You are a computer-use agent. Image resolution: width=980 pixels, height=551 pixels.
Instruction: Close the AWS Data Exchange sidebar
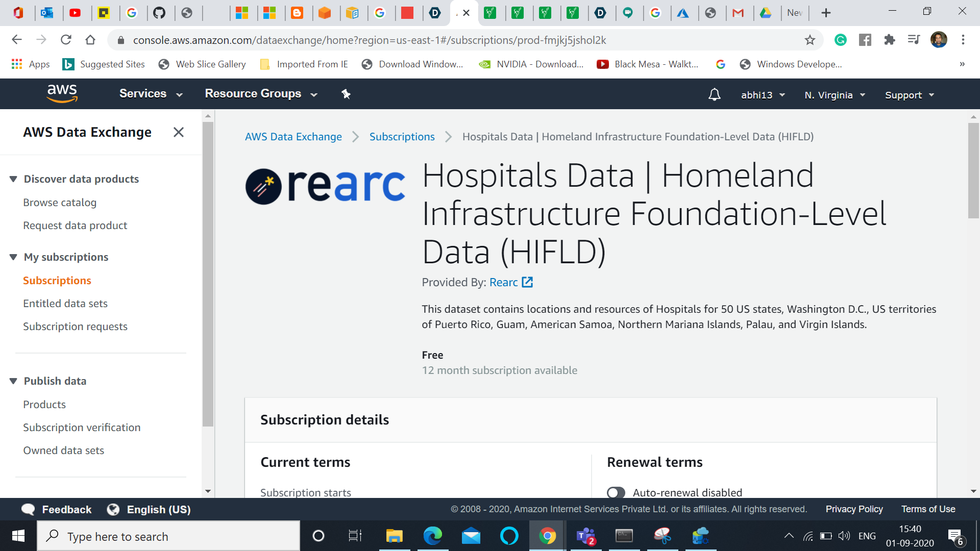[178, 132]
